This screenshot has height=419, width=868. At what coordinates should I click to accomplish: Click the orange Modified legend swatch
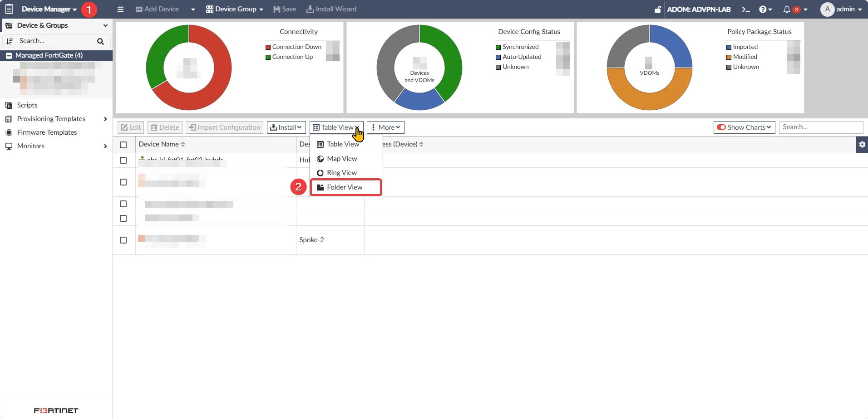tap(729, 57)
